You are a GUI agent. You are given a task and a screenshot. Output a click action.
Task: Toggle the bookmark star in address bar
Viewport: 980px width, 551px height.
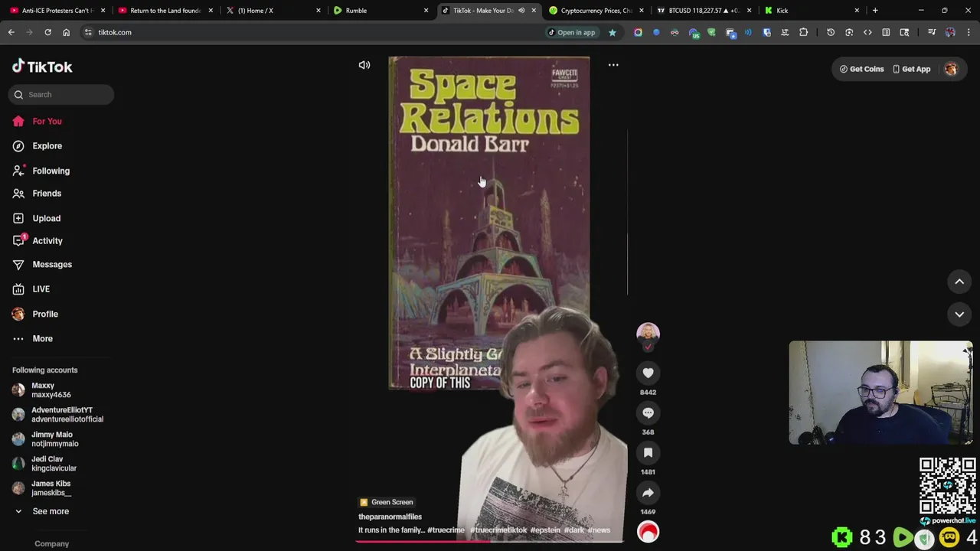tap(612, 32)
